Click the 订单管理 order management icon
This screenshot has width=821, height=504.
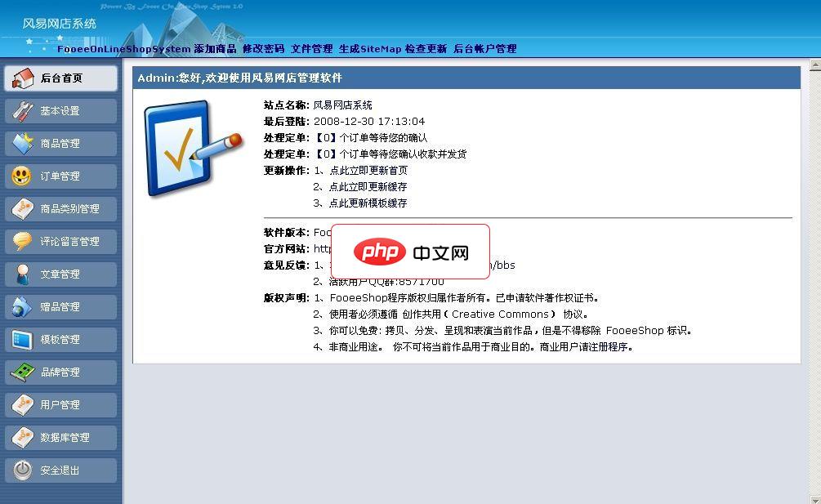tap(20, 176)
